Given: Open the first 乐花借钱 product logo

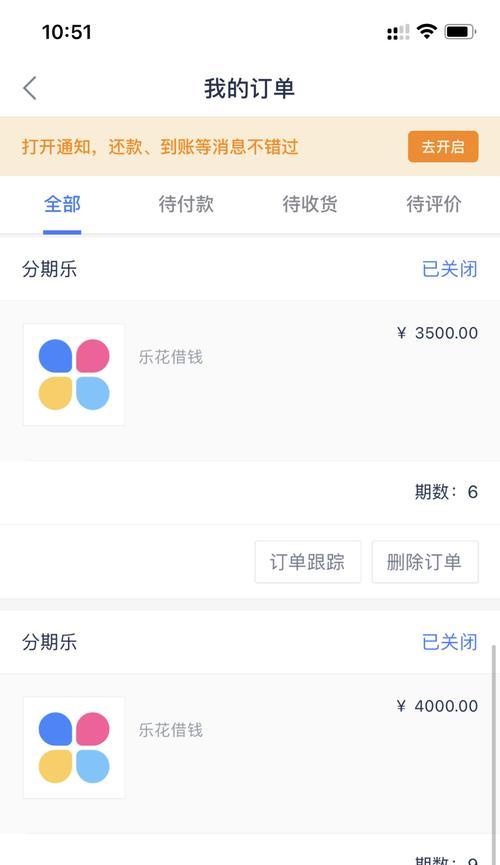Looking at the screenshot, I should (x=74, y=375).
